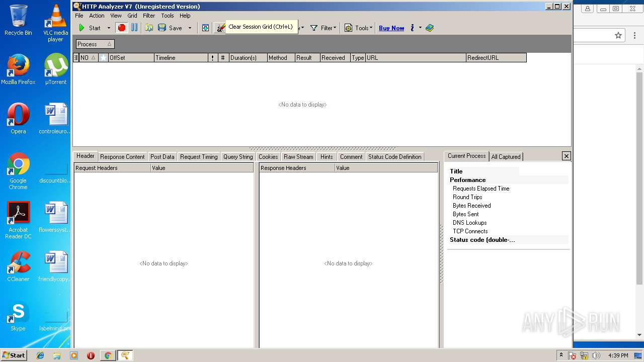Switch to the Post Data tab
The image size is (644, 362).
click(x=162, y=157)
